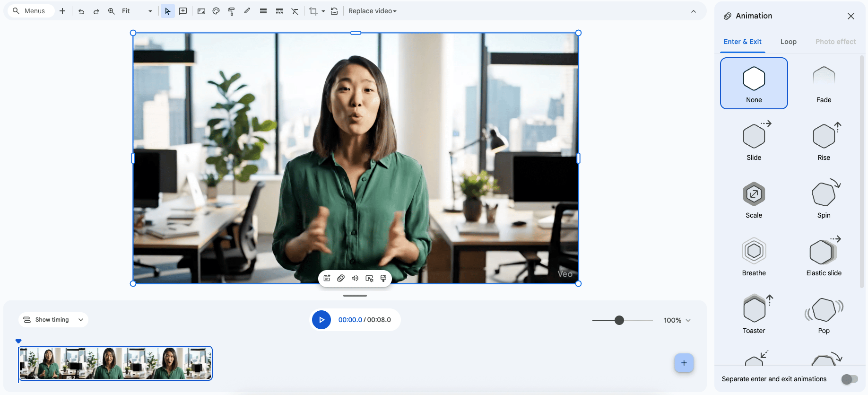Click the timeline panel resize handle bar
The image size is (868, 395).
[x=355, y=296]
